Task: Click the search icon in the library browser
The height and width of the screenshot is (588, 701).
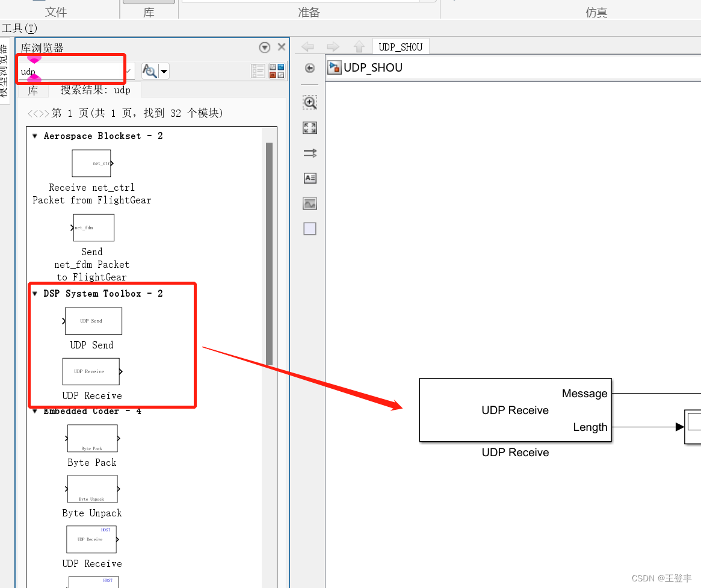Action: point(148,70)
